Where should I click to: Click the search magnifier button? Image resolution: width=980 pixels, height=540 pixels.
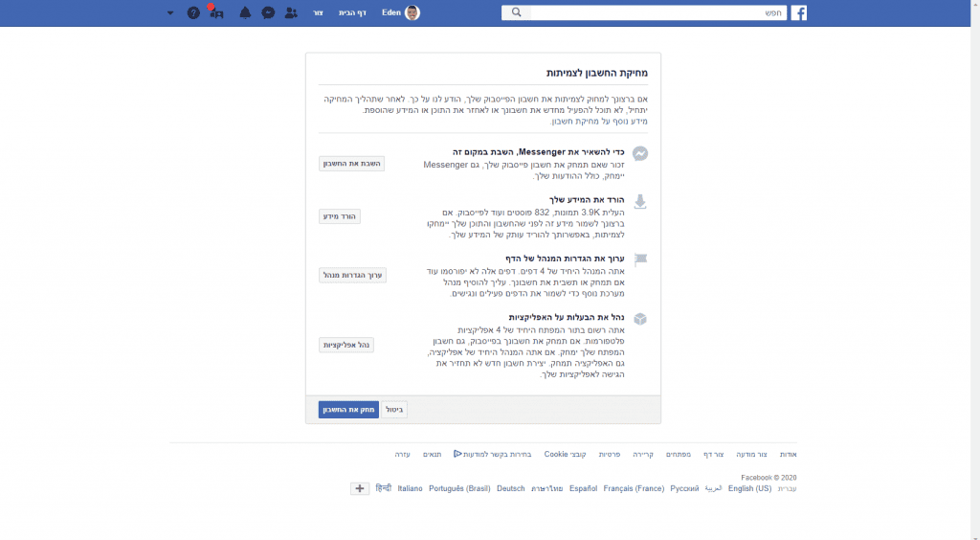coord(516,12)
